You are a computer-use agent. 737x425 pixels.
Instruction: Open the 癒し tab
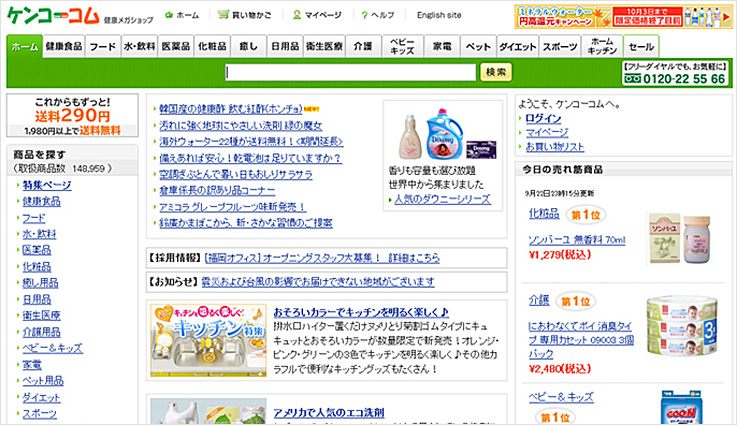(249, 47)
